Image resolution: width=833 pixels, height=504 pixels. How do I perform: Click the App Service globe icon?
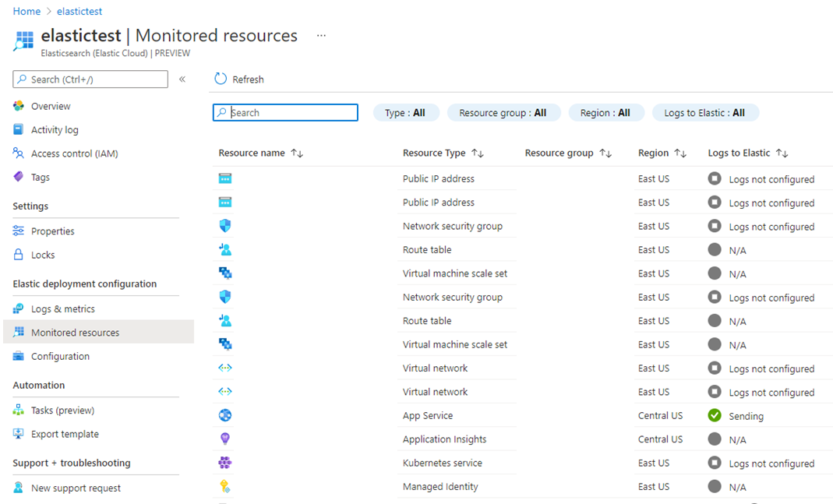(x=225, y=414)
